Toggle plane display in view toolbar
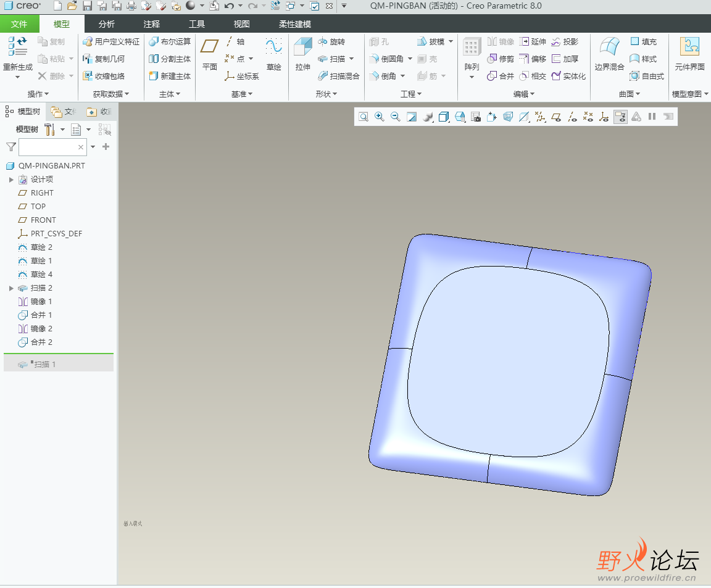 coord(556,117)
